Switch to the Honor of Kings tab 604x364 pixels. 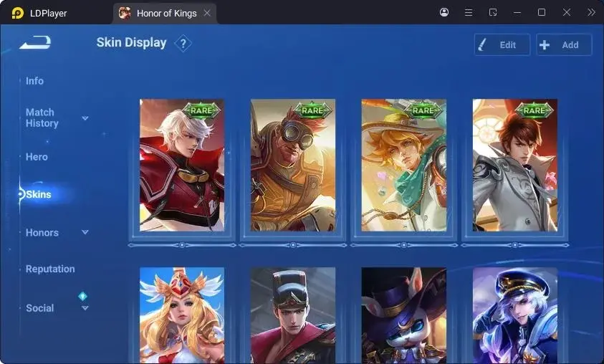[165, 14]
